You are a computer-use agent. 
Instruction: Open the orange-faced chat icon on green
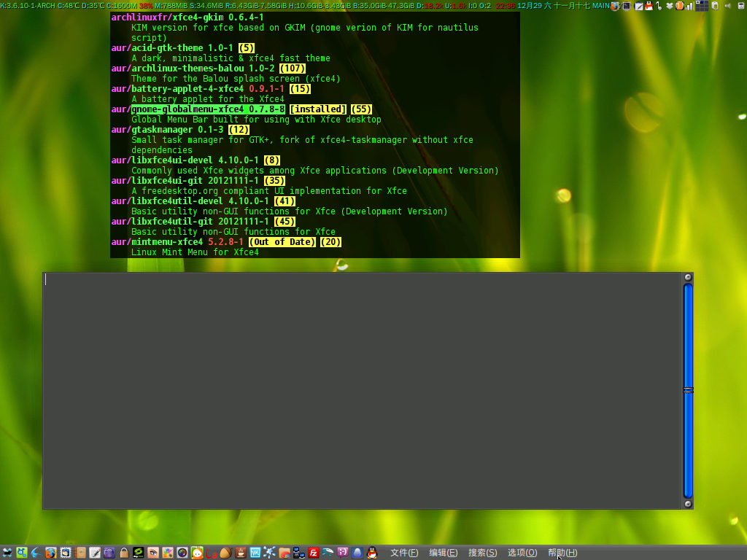(x=197, y=553)
